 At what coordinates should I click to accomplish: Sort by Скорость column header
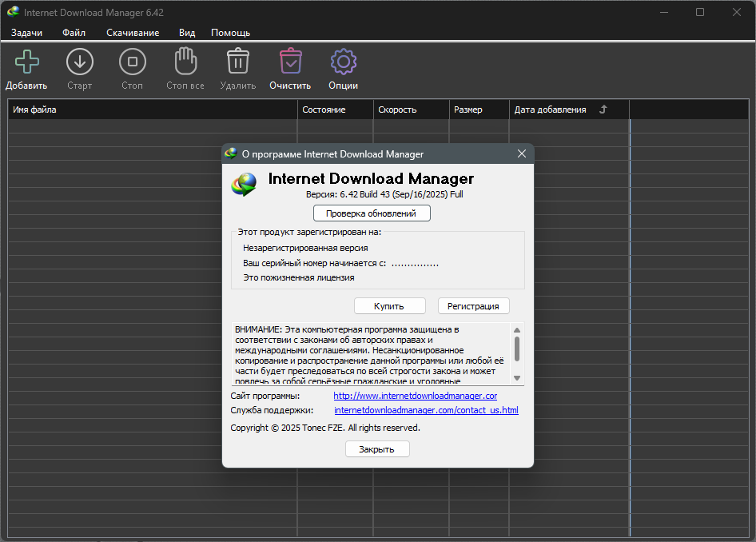(x=412, y=110)
